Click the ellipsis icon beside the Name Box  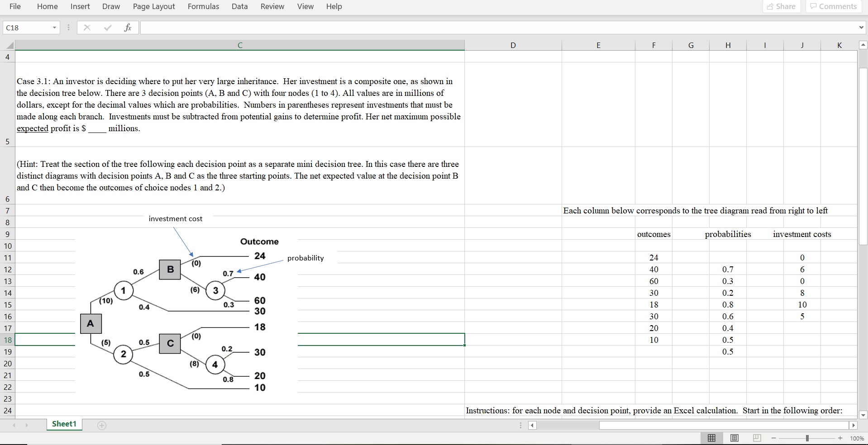[68, 28]
